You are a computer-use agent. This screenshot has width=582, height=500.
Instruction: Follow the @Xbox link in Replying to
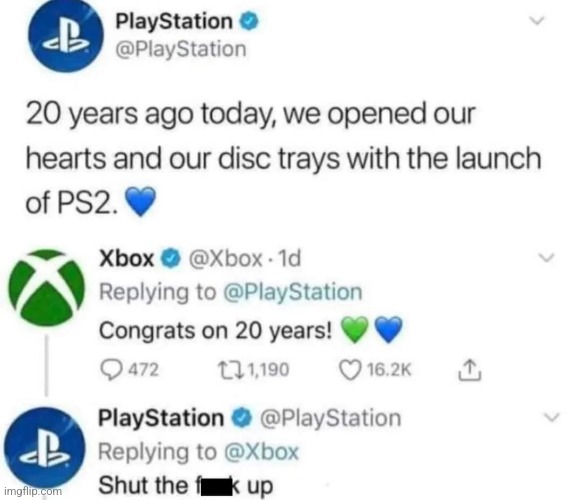pyautogui.click(x=262, y=452)
